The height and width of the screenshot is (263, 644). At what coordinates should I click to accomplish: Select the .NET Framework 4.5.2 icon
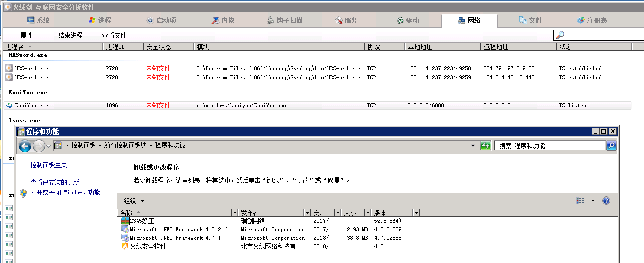click(125, 229)
